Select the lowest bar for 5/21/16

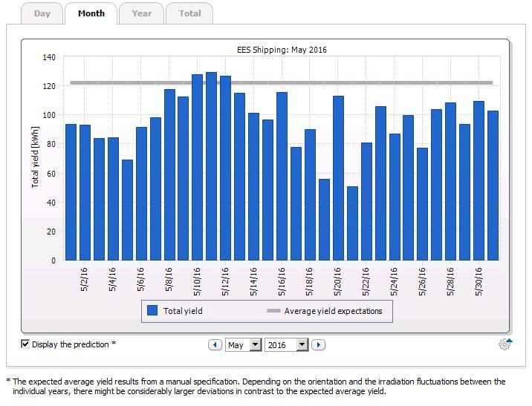352,223
